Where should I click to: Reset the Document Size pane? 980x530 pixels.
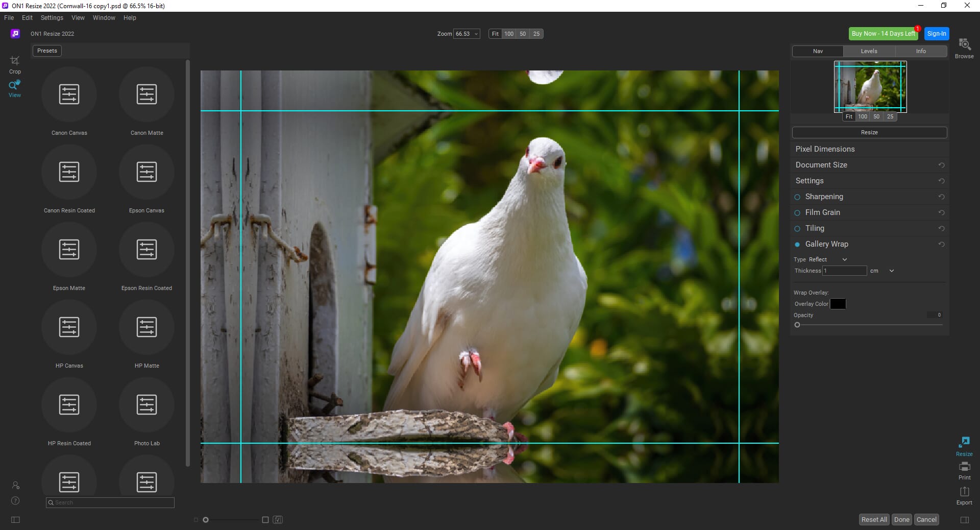coord(941,165)
